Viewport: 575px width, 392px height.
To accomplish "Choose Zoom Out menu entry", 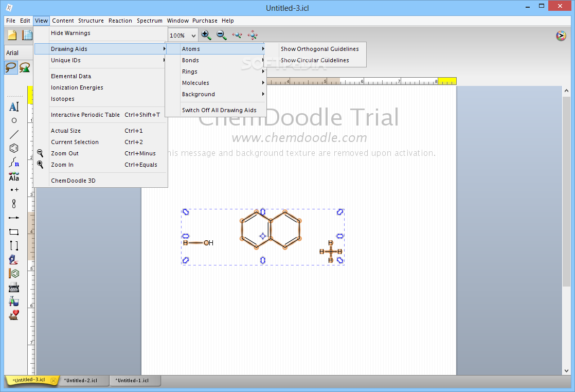I will coord(101,153).
